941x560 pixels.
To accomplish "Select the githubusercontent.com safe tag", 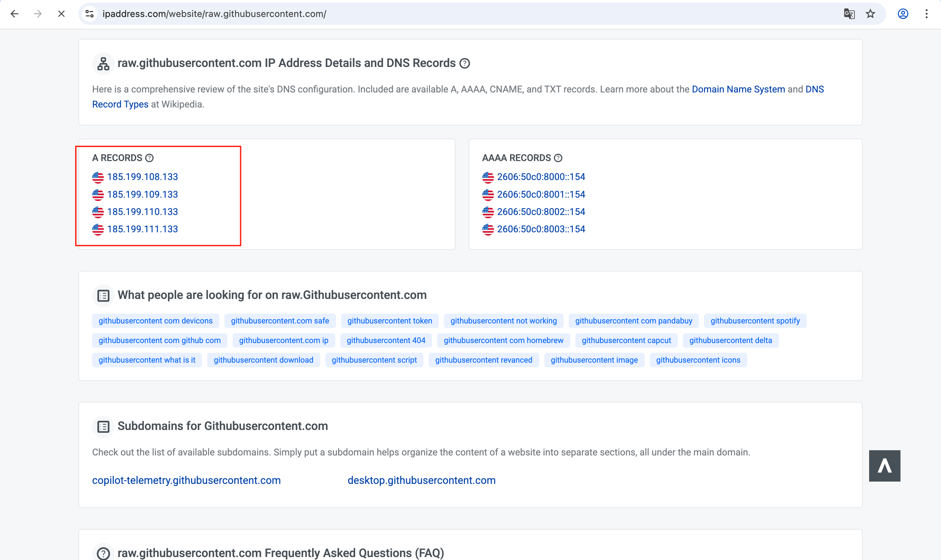I will coord(280,321).
